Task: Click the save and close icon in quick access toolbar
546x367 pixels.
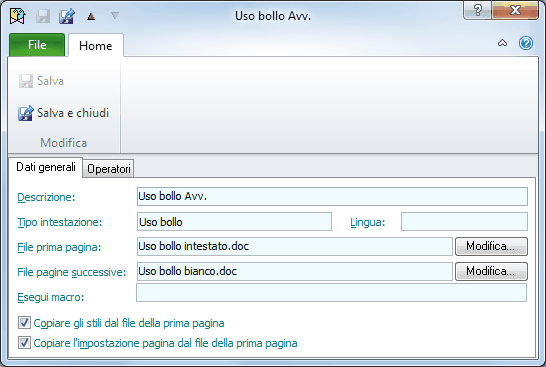Action: [67, 16]
